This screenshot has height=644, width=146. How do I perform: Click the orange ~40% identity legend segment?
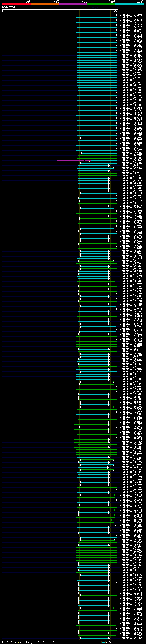(45, 4)
